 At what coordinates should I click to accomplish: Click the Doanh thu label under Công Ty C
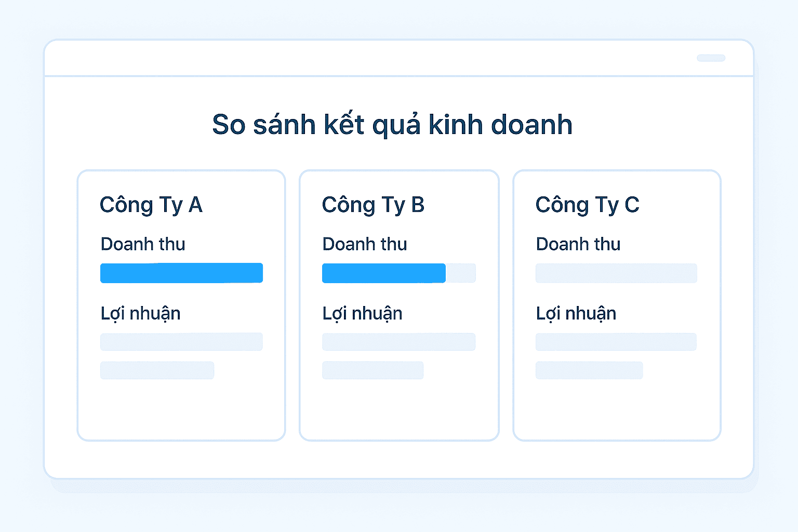point(578,244)
